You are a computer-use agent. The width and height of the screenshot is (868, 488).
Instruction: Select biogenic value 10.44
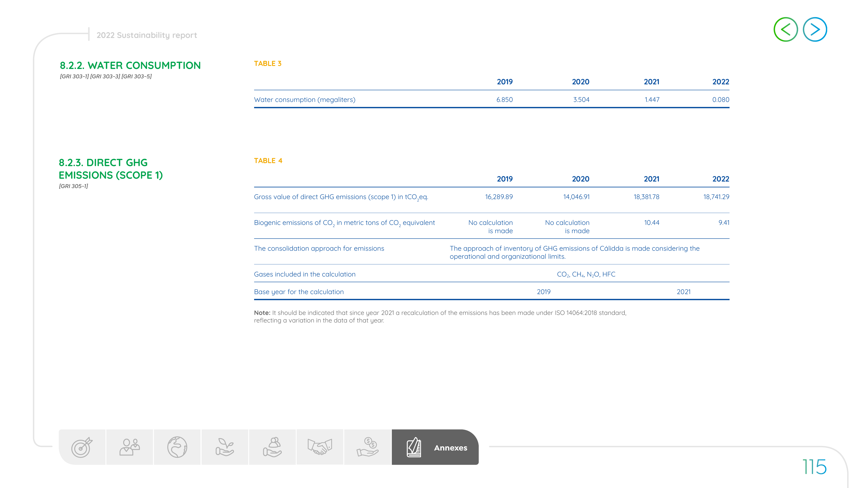[652, 223]
